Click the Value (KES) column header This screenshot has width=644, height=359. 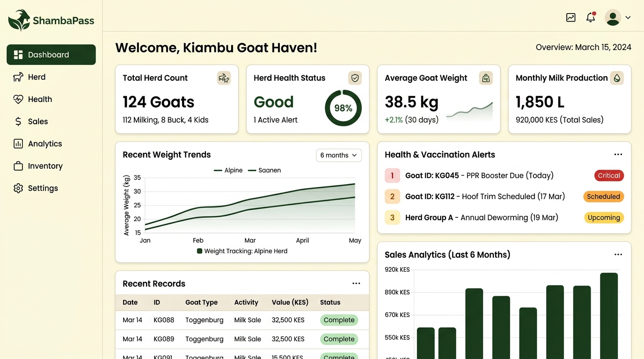(290, 302)
